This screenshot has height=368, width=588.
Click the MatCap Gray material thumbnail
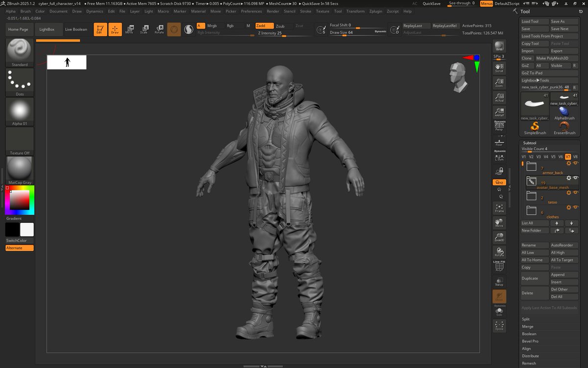pos(20,169)
